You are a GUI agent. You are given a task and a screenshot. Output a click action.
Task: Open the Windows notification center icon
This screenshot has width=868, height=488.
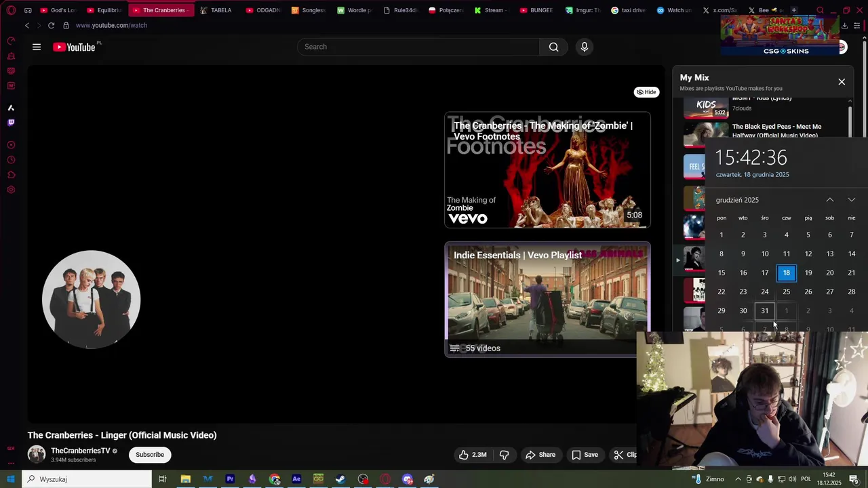pyautogui.click(x=854, y=479)
